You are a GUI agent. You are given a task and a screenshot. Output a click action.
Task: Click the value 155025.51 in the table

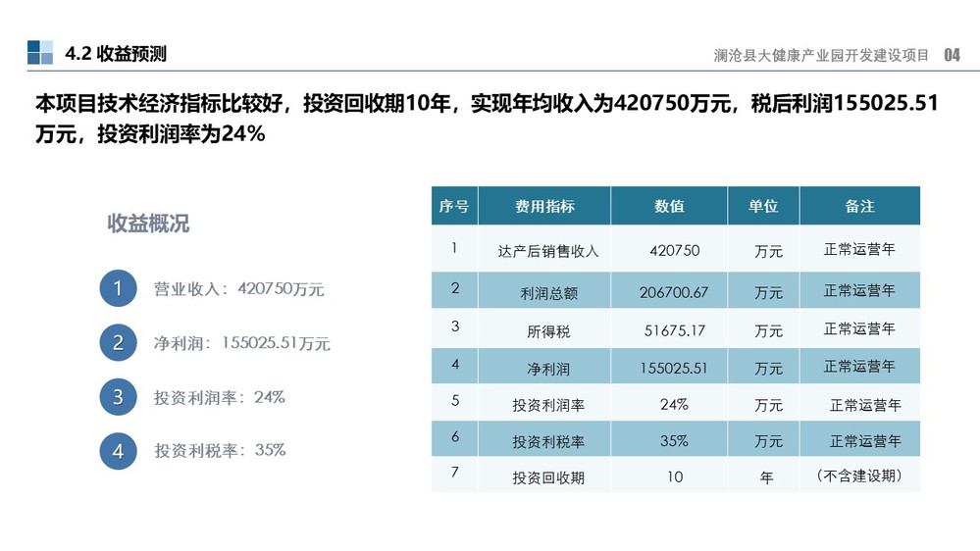click(x=674, y=369)
